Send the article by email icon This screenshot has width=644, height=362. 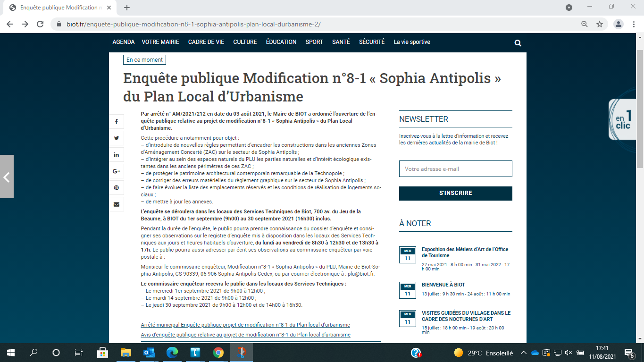(x=117, y=204)
